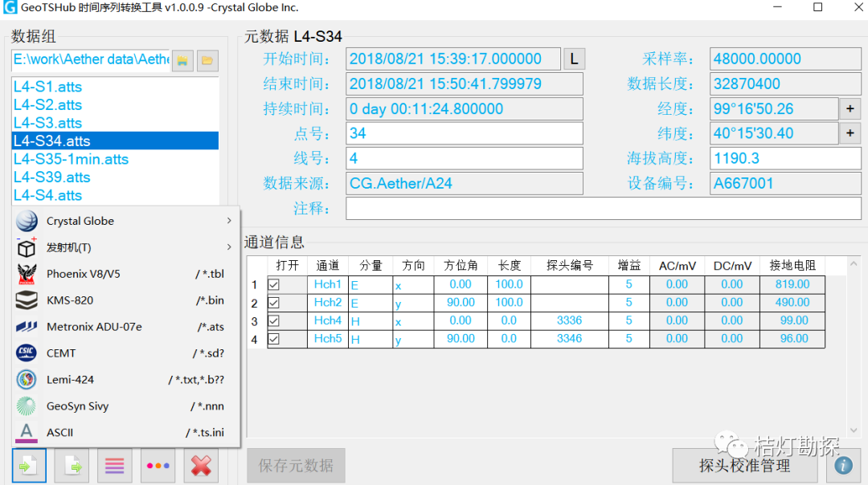Choose Lemi-424 menu entry
868x485 pixels.
(126, 379)
